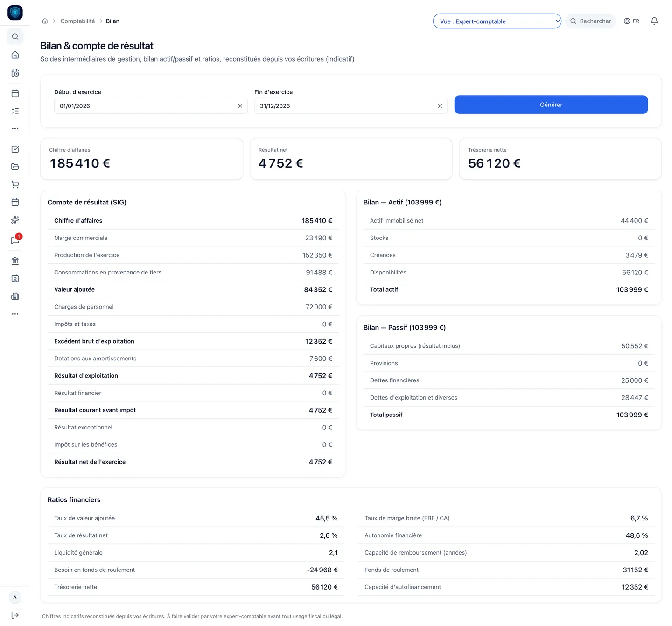This screenshot has height=626, width=672.
Task: Open the office building sidebar icon
Action: pos(15,296)
